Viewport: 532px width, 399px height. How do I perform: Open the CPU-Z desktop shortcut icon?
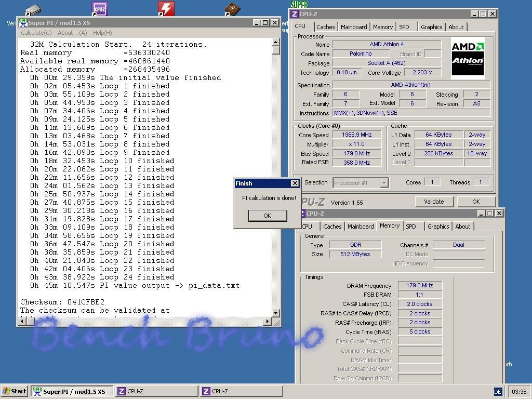[x=100, y=8]
